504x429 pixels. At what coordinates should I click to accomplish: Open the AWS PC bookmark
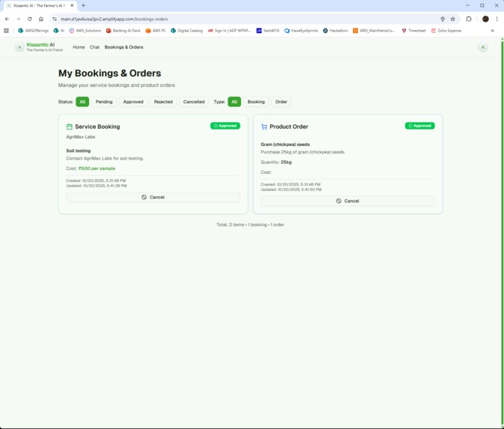click(x=156, y=31)
